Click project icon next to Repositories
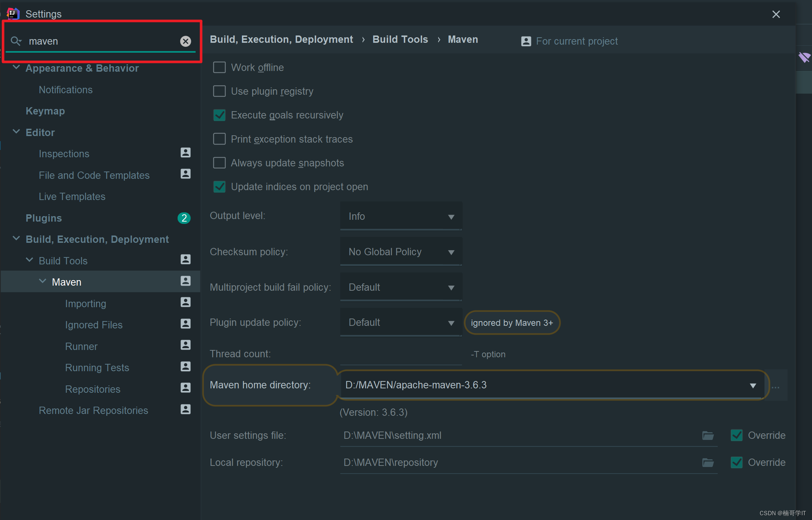812x520 pixels. coord(186,388)
